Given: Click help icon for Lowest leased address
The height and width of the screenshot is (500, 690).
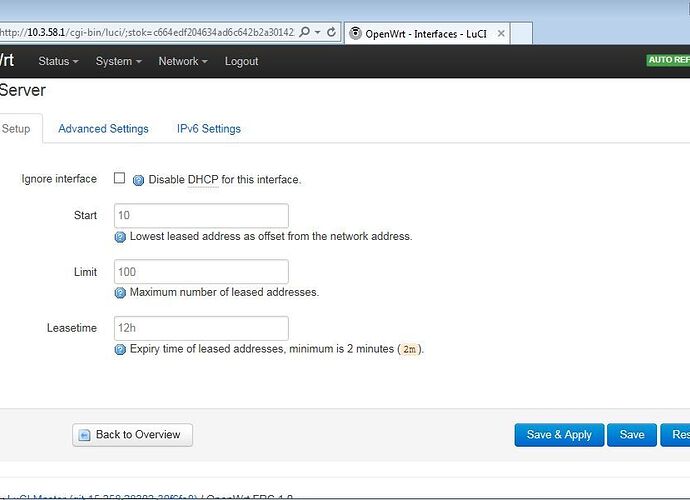Looking at the screenshot, I should (120, 237).
